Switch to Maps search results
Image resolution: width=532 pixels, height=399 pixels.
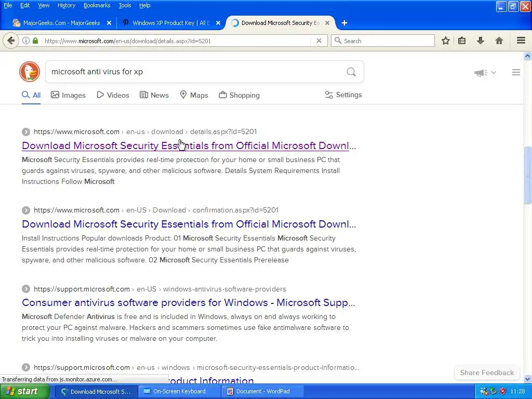tap(194, 96)
